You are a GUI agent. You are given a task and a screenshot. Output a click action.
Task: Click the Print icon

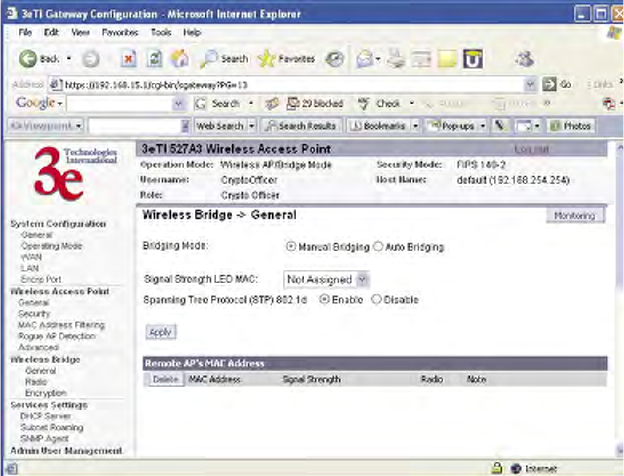coord(396,59)
